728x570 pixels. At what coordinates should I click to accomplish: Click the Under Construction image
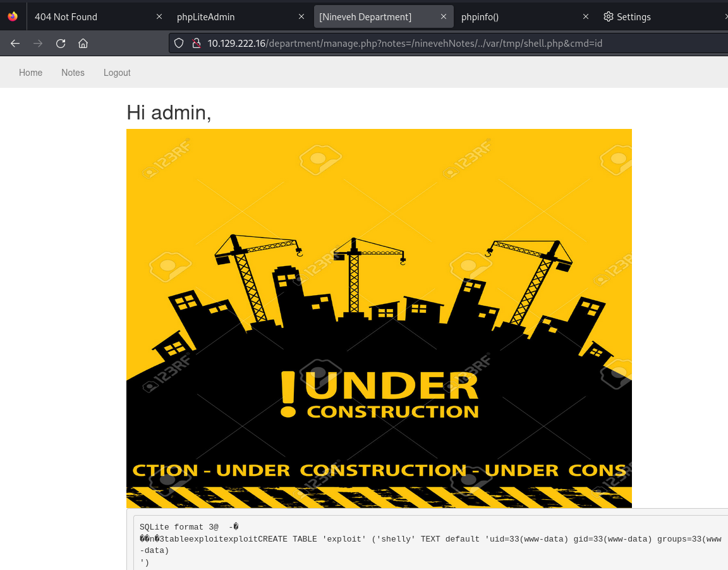tap(379, 316)
